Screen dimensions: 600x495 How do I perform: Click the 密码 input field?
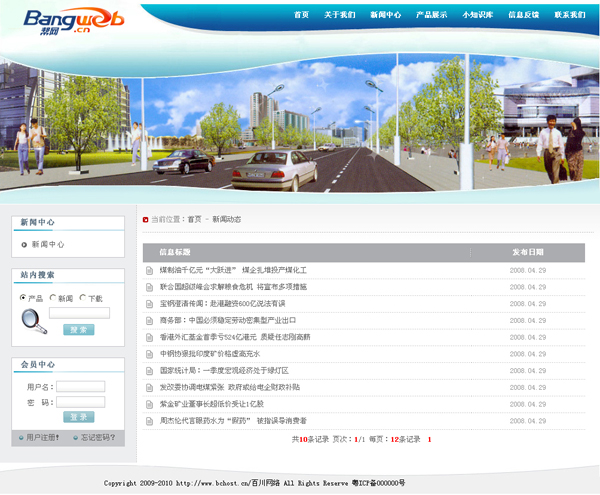80,402
